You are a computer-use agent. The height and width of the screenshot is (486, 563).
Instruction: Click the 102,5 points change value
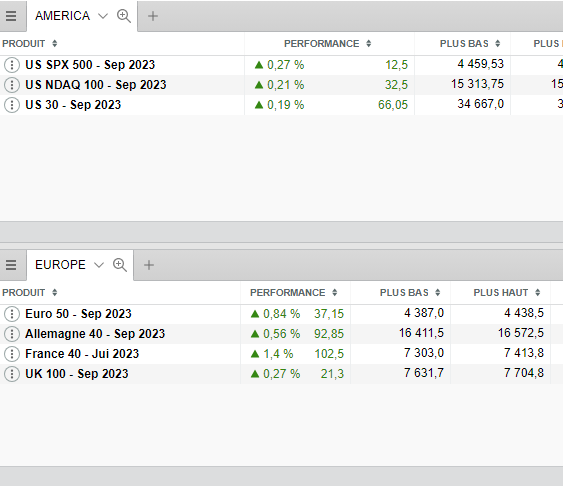click(x=330, y=354)
